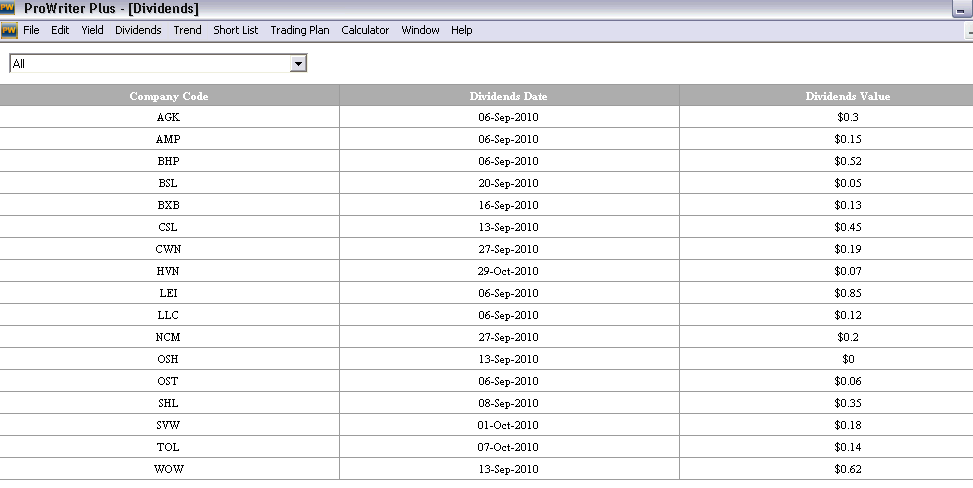Image resolution: width=973 pixels, height=488 pixels.
Task: Select the BXB company code cell
Action: [x=169, y=206]
